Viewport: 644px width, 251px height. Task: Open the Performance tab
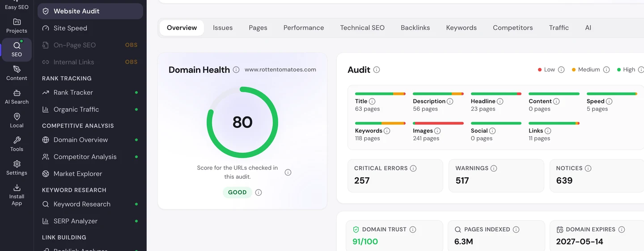tap(304, 28)
